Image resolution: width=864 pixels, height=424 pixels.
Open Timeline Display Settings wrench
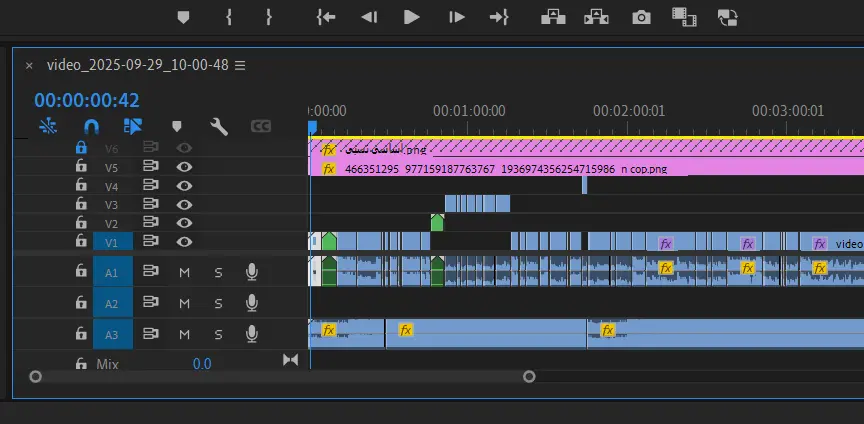click(219, 127)
